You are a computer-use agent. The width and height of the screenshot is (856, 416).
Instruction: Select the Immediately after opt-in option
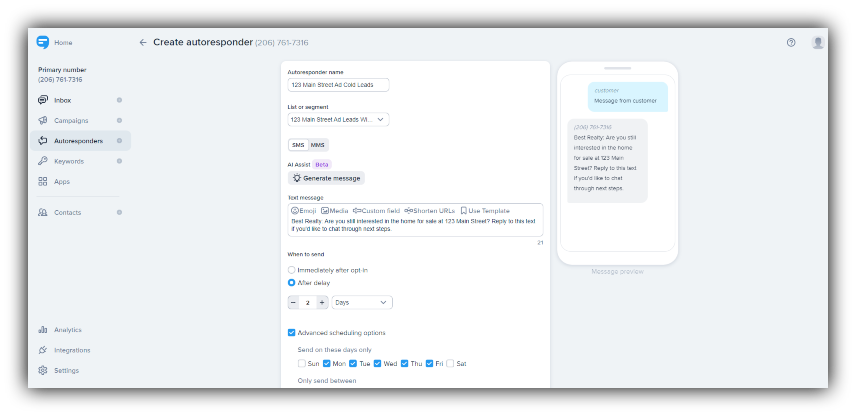(x=291, y=270)
